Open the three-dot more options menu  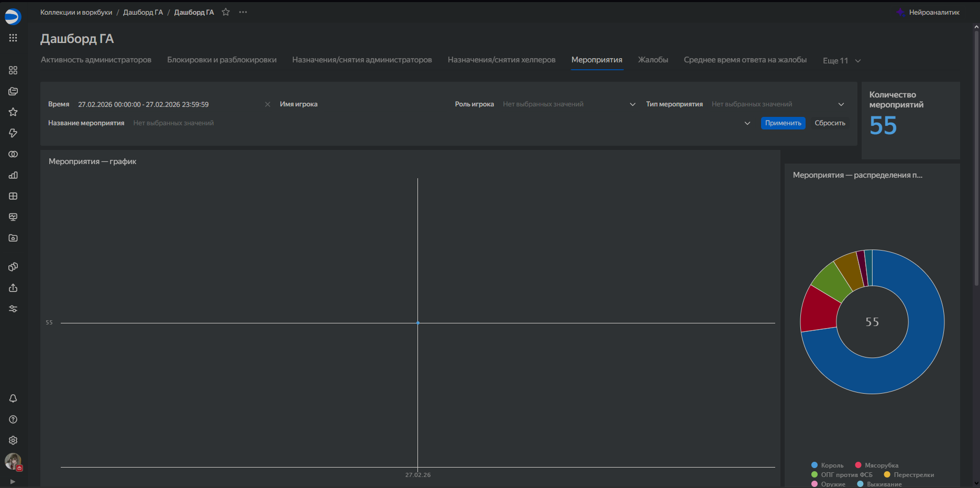(x=243, y=12)
